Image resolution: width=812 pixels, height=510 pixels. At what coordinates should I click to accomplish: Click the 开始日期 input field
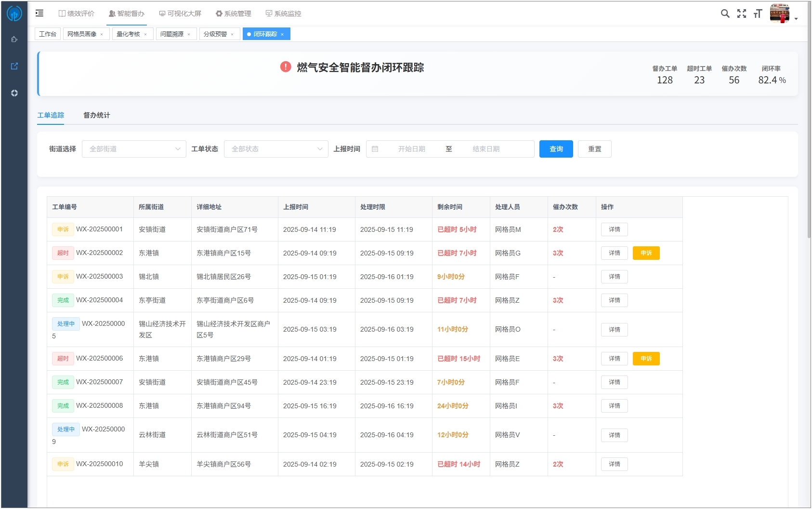(x=411, y=149)
